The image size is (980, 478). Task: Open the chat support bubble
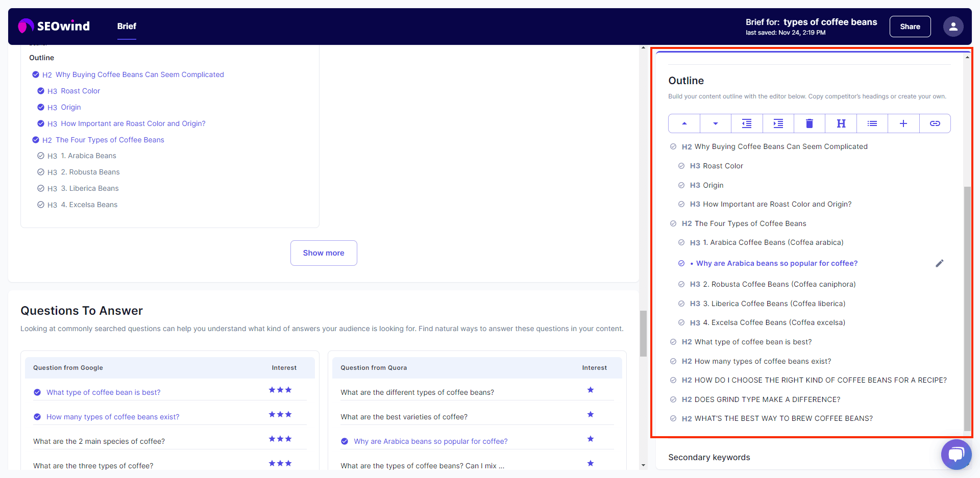(957, 455)
